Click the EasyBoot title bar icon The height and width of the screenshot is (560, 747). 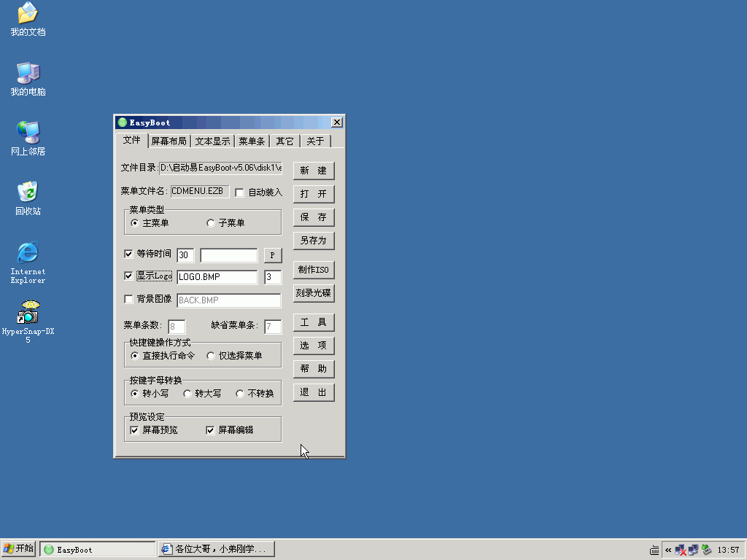click(x=123, y=122)
